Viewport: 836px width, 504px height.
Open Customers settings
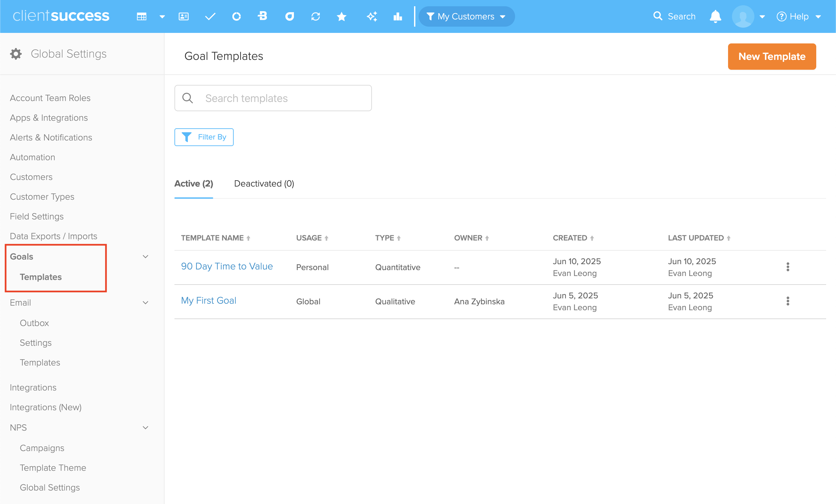31,177
